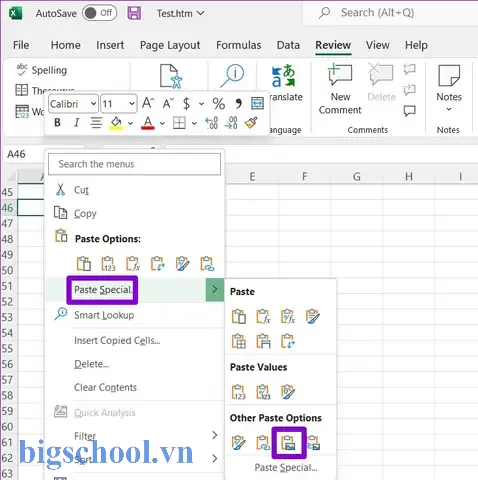This screenshot has width=478, height=480.
Task: Click the Save floppy disk icon
Action: pos(134,13)
